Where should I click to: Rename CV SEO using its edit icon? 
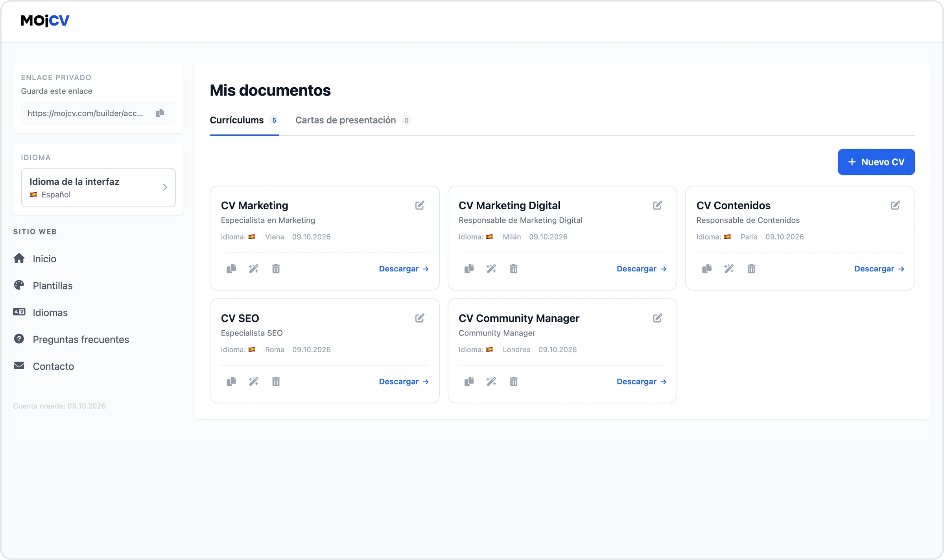pos(420,318)
